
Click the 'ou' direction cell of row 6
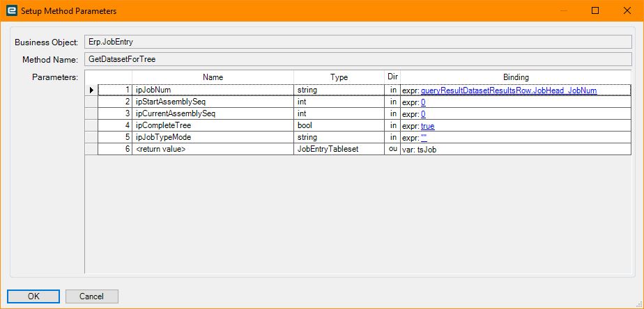[x=392, y=150]
